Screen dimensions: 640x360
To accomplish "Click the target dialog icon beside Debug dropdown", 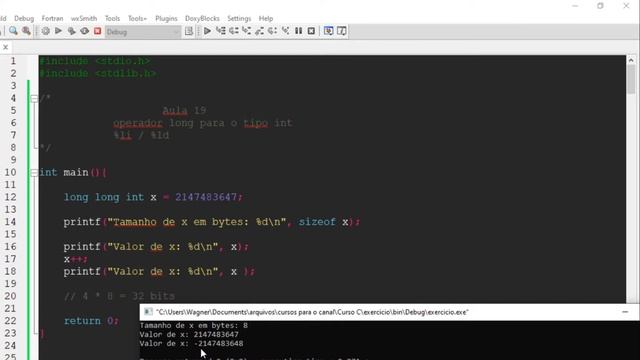I will pyautogui.click(x=189, y=31).
